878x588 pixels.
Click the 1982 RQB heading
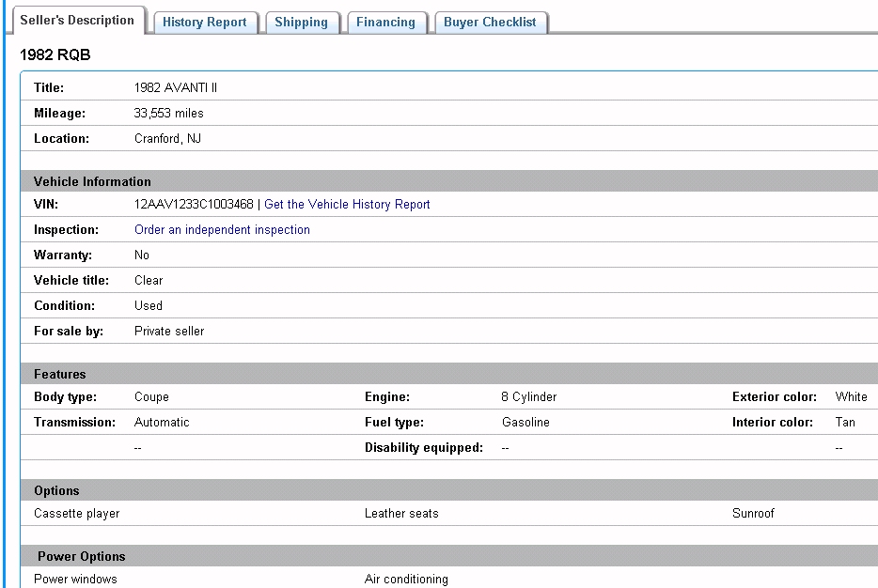click(55, 55)
